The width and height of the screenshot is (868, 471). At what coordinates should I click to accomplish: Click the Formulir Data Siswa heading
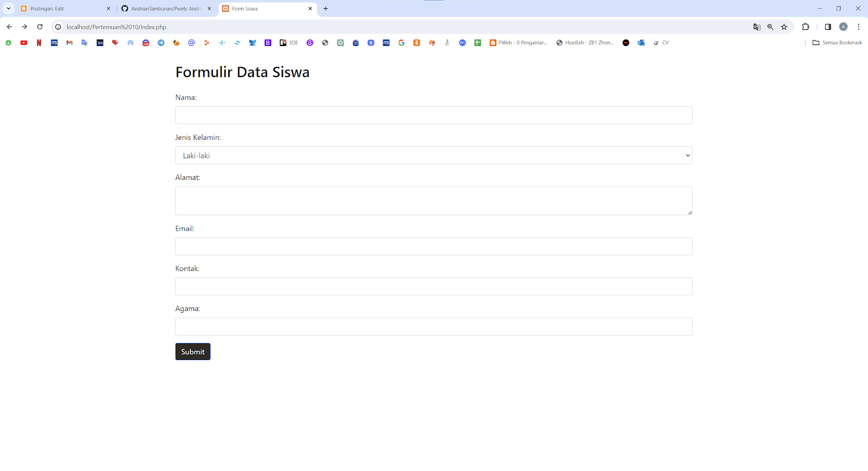[x=242, y=72]
